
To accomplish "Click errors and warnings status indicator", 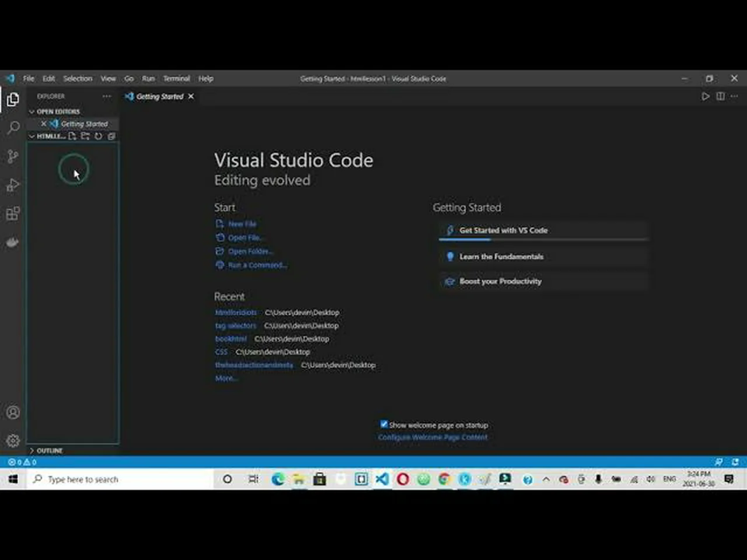I will coord(22,462).
